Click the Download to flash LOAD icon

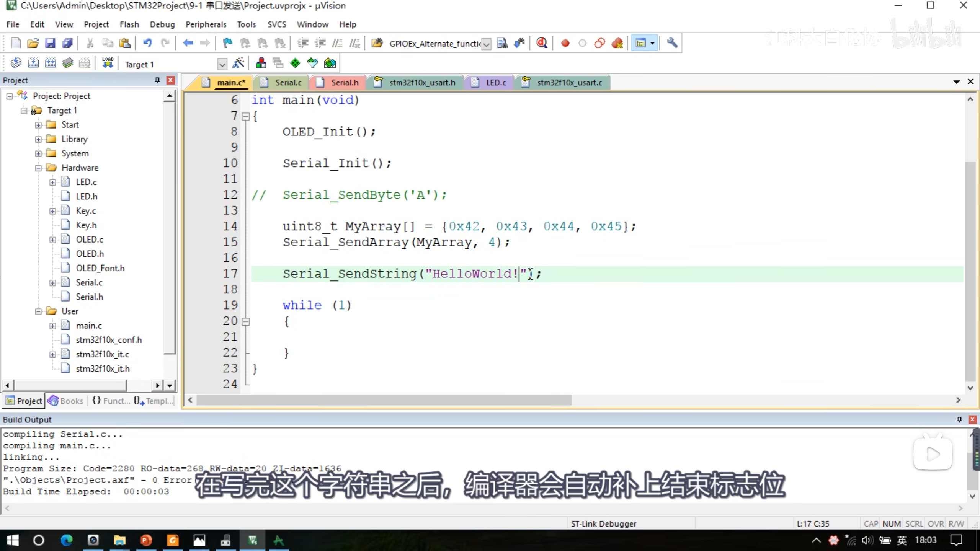(x=108, y=63)
